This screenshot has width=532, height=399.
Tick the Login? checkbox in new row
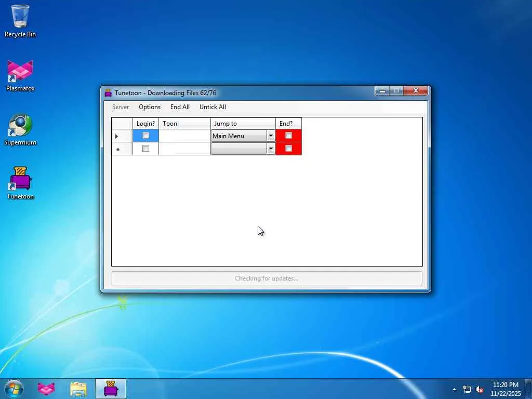point(145,148)
